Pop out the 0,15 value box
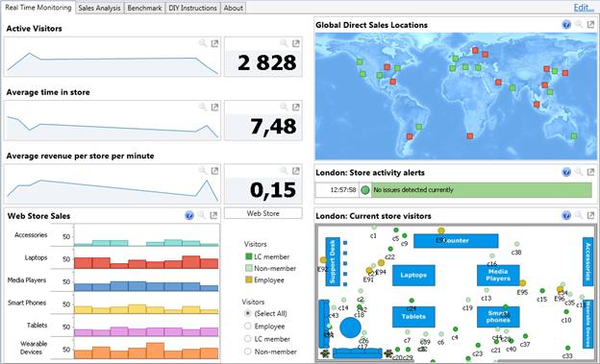The width and height of the screenshot is (600, 364). click(296, 171)
